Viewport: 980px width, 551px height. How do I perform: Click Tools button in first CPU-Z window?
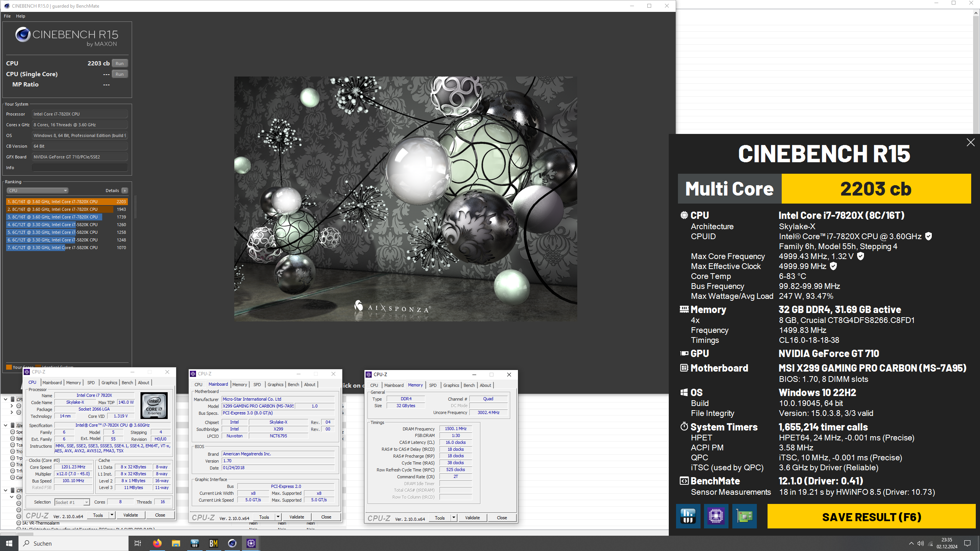pos(98,515)
